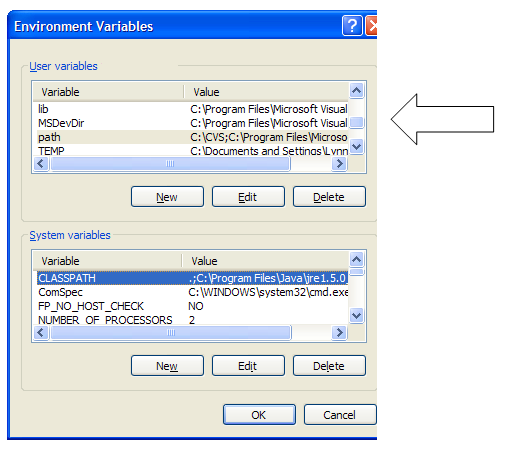Confirm changes with the OK button
The height and width of the screenshot is (451, 519).
(259, 415)
